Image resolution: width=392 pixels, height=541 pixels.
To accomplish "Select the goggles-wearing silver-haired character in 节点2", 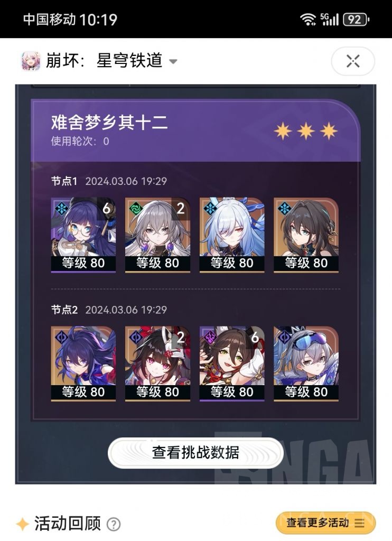I will pyautogui.click(x=306, y=363).
